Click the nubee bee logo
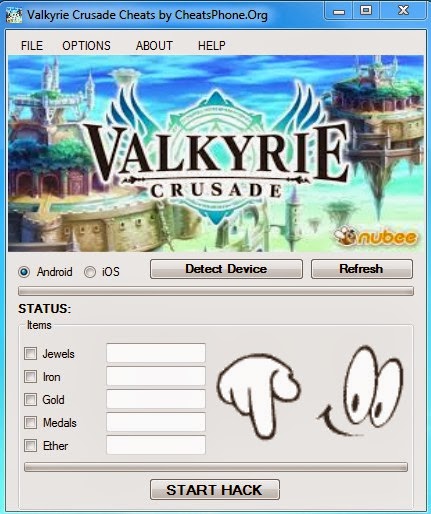 [376, 236]
